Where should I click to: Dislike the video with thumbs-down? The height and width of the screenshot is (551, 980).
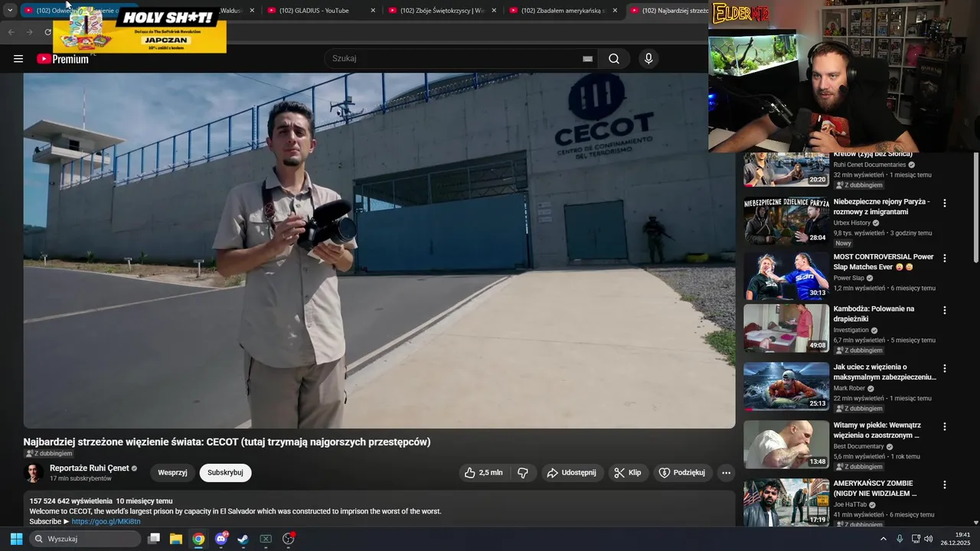pyautogui.click(x=523, y=473)
